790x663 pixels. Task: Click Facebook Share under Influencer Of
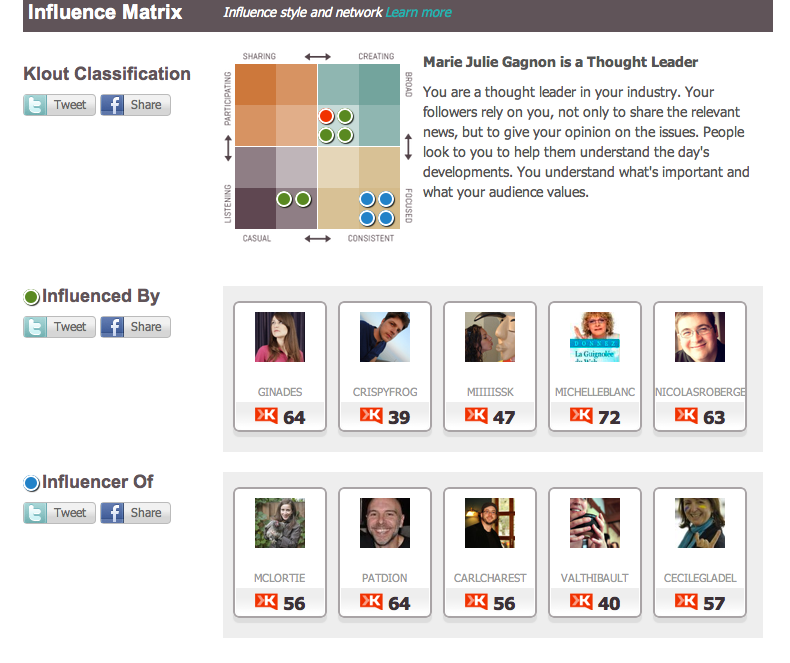point(135,513)
